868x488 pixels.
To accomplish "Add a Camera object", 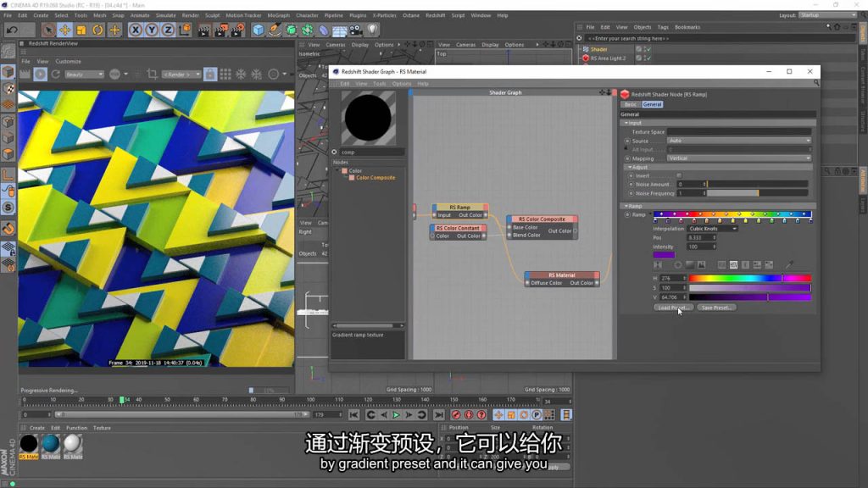I will (x=356, y=30).
